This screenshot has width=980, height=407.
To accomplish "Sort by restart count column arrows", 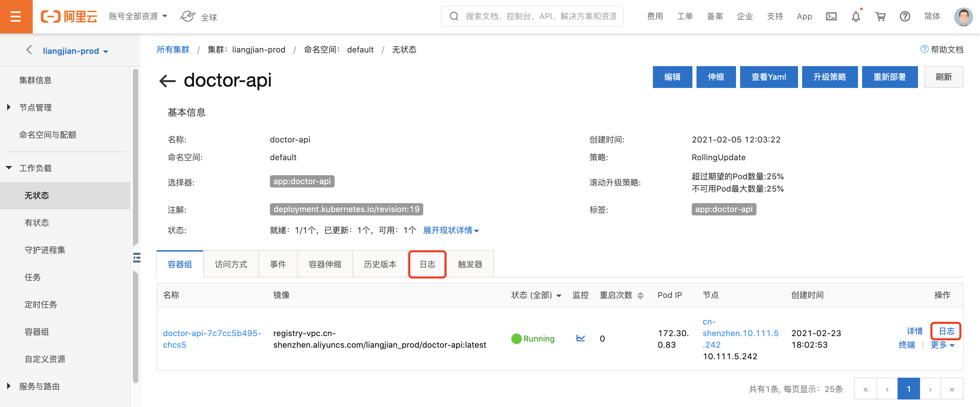I will coord(640,296).
